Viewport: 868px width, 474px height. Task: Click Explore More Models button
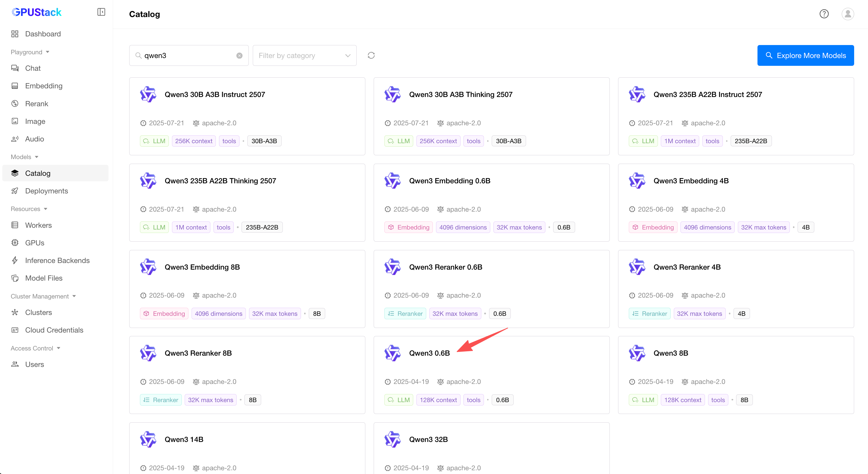point(805,56)
